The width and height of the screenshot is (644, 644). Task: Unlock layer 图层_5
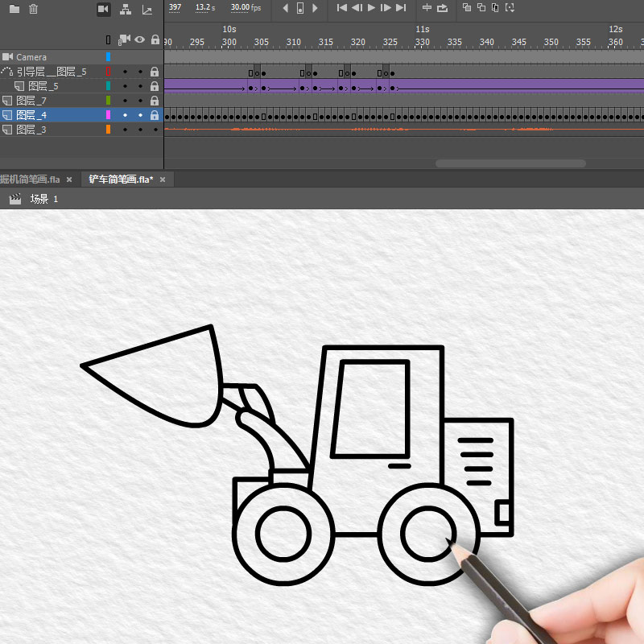coord(155,86)
